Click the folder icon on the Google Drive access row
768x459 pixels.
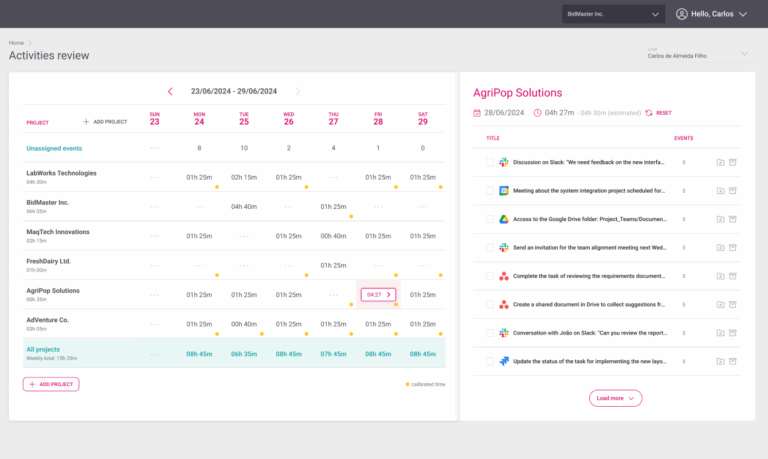click(x=720, y=219)
